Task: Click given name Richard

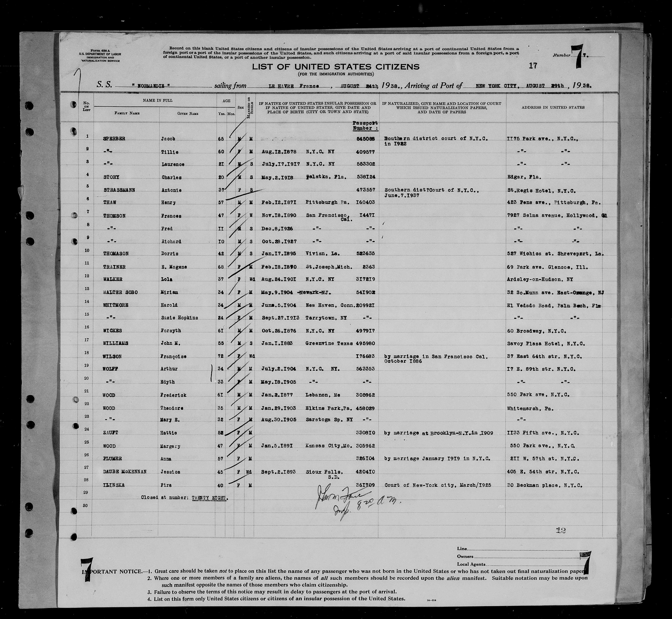Action: (171, 242)
